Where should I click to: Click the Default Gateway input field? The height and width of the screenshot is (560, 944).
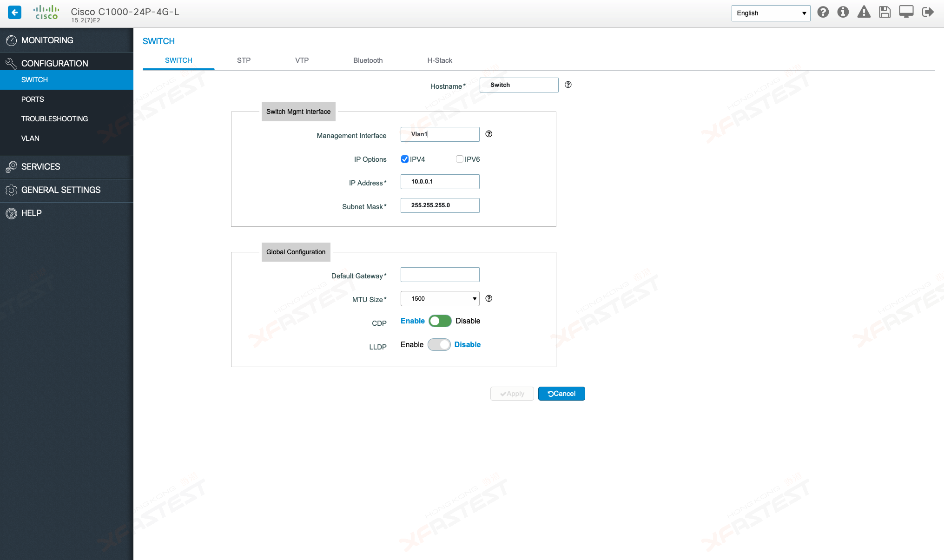tap(440, 275)
